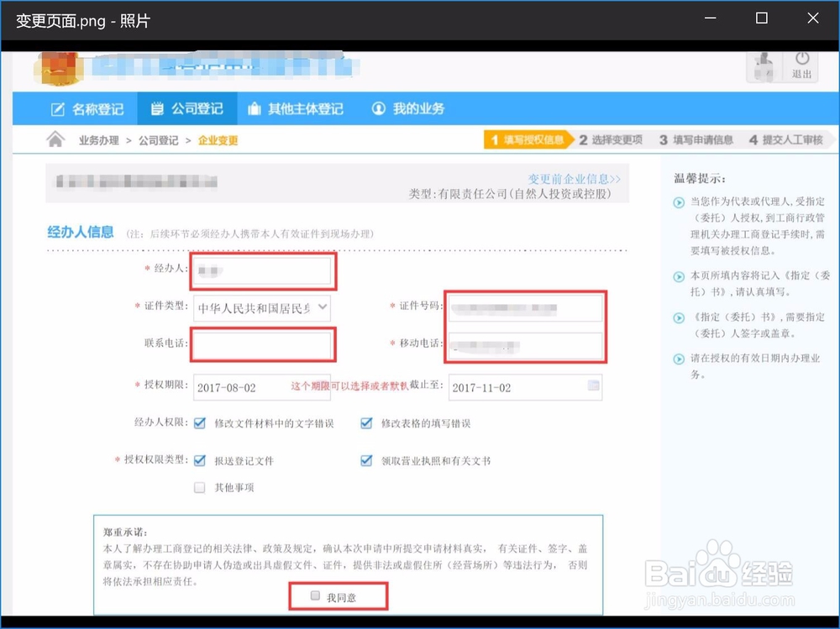Click the 联系电话 input field
This screenshot has height=629, width=840.
click(x=263, y=346)
